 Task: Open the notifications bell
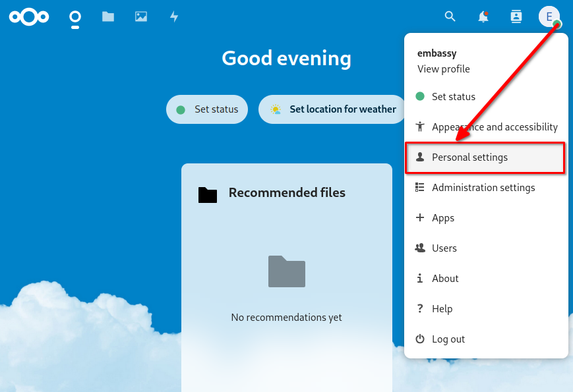pyautogui.click(x=482, y=16)
